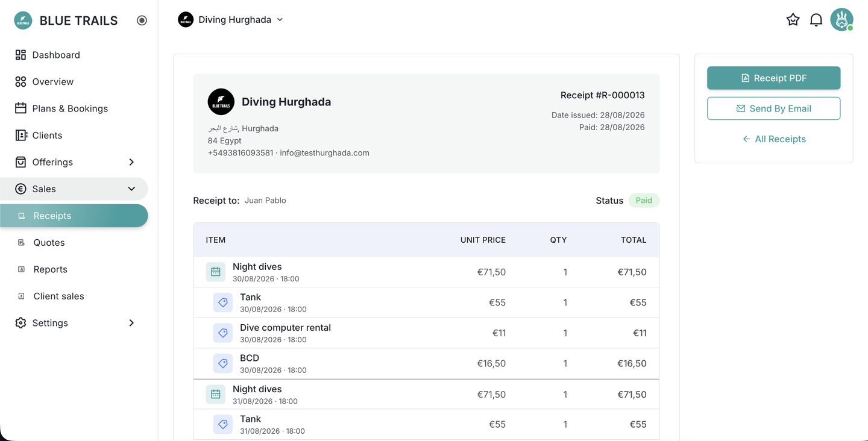Open the notifications bell
Viewport: 868px width, 441px height.
[x=816, y=20]
